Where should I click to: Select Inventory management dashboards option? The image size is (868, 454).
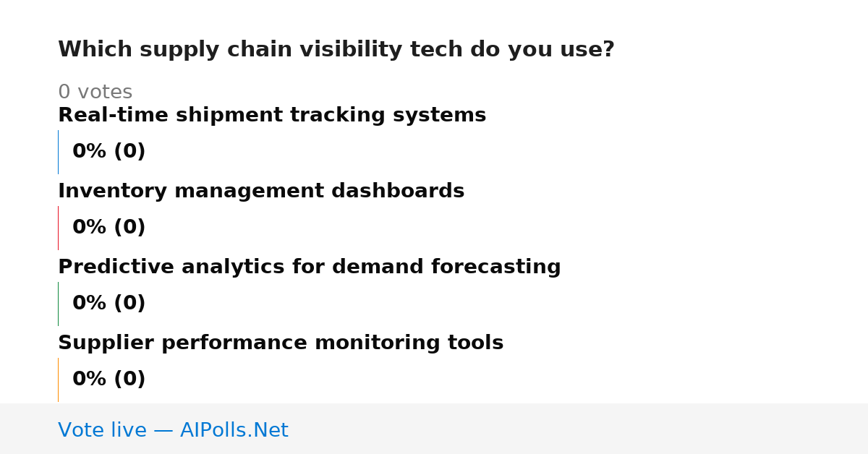[x=261, y=192]
